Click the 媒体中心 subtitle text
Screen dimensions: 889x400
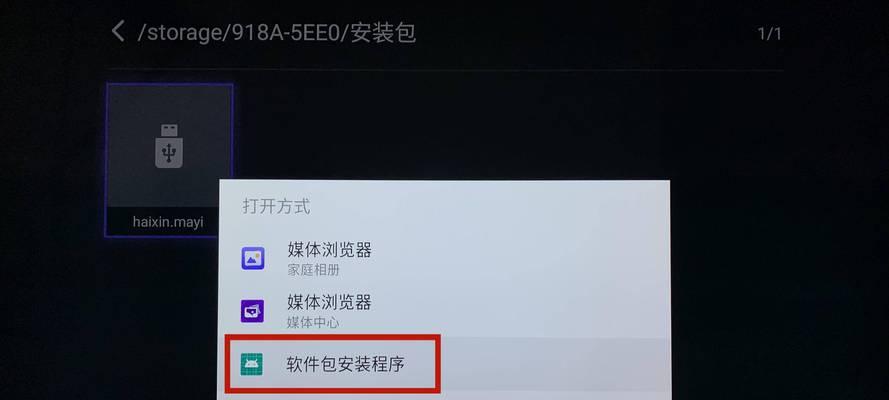pos(313,322)
